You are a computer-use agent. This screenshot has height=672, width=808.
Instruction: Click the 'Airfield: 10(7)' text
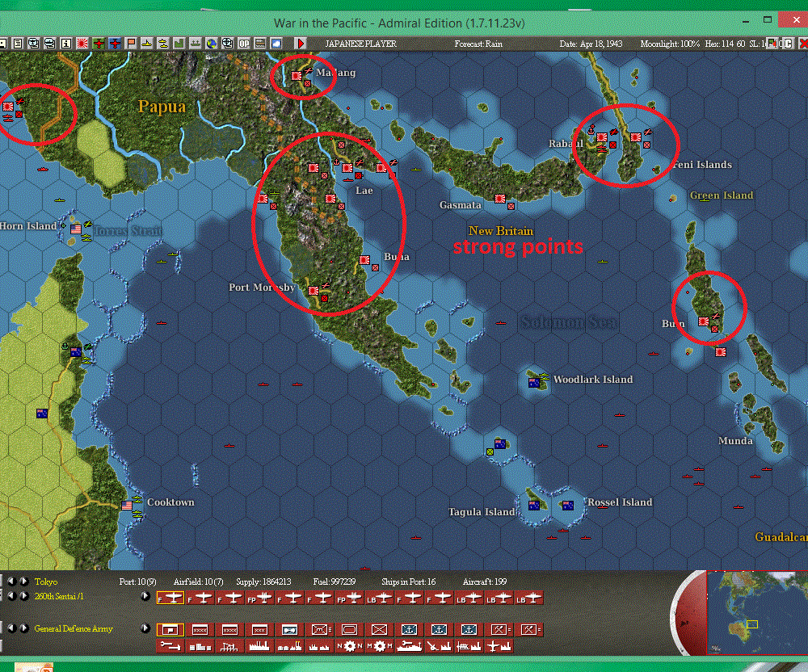click(x=198, y=582)
